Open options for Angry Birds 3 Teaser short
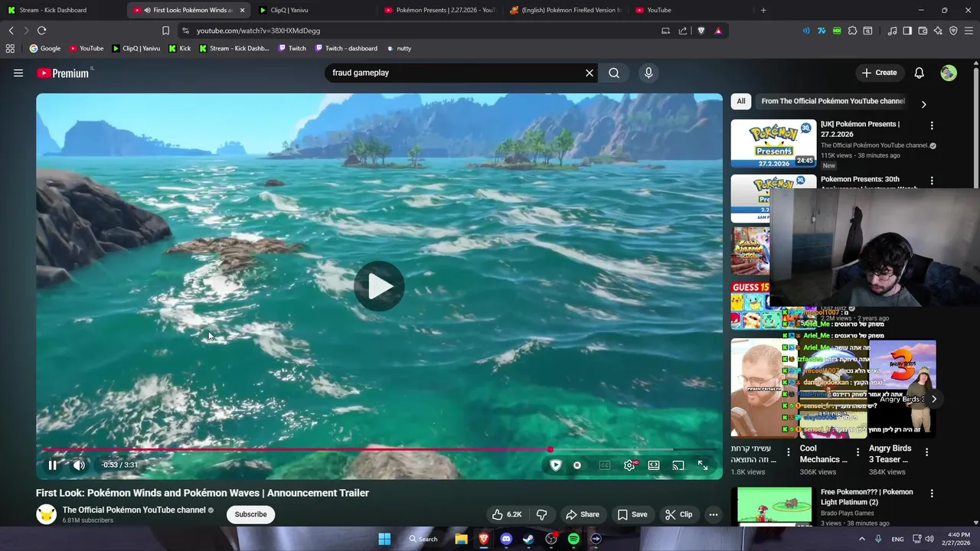 point(926,452)
